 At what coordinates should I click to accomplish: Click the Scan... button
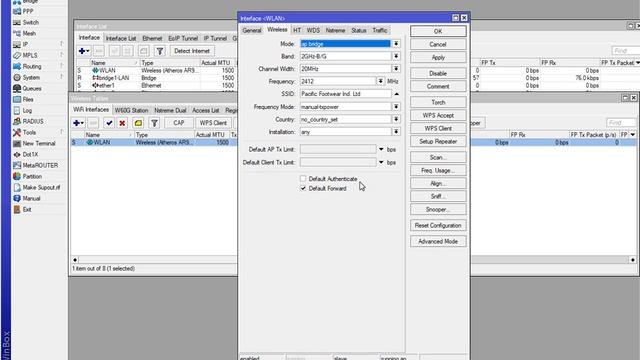pos(438,158)
